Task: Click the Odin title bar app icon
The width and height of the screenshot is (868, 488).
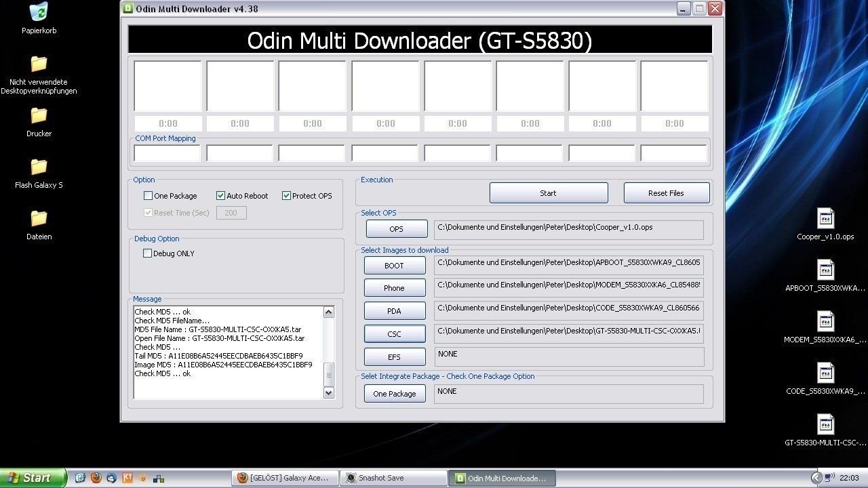Action: [x=128, y=9]
